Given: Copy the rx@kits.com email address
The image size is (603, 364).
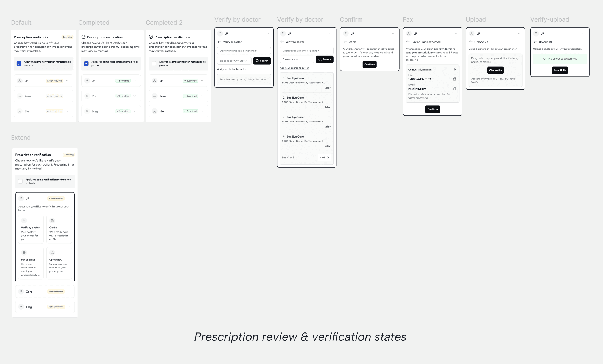Looking at the screenshot, I should (454, 89).
